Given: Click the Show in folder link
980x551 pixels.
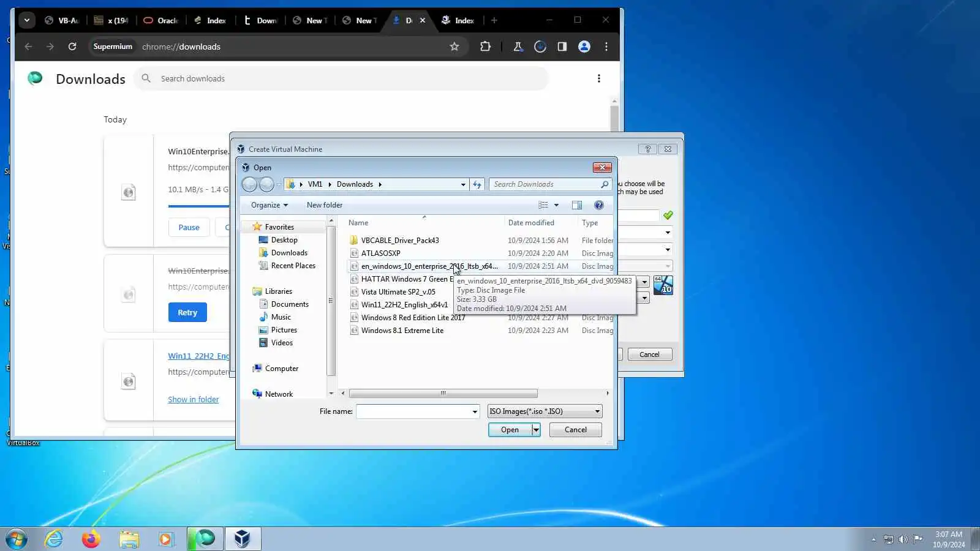Looking at the screenshot, I should (193, 399).
